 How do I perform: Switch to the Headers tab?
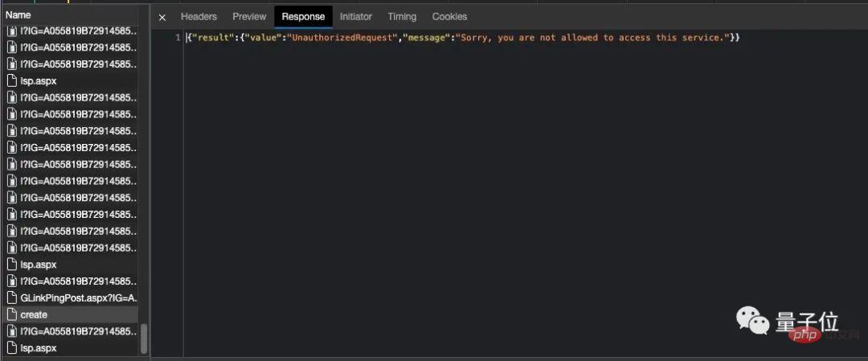coord(199,17)
